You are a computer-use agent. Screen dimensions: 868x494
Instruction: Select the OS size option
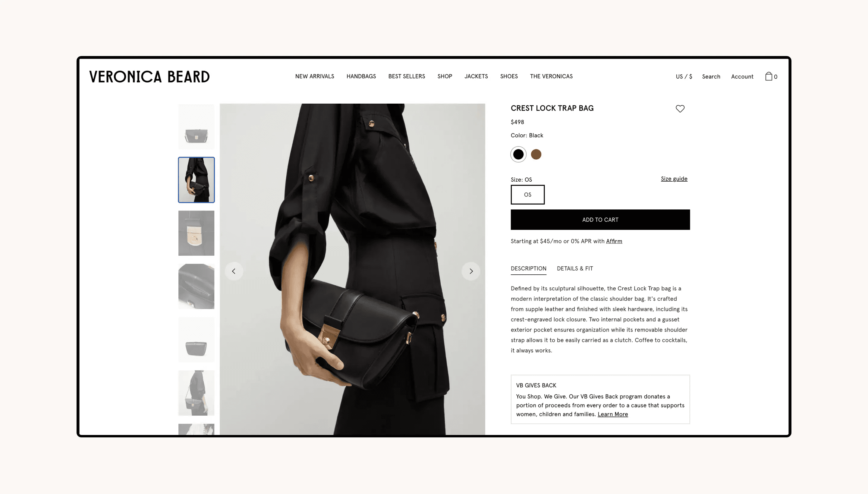pos(527,194)
